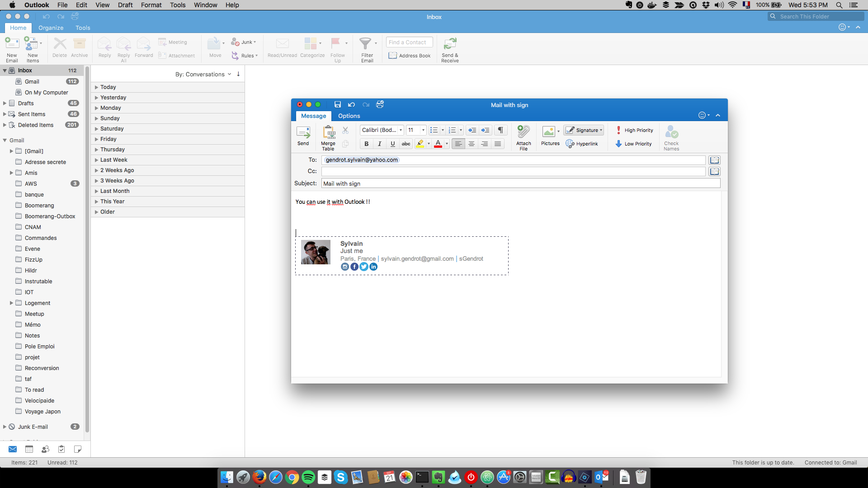
Task: Open Notes view at sidebar bottom
Action: click(x=78, y=449)
